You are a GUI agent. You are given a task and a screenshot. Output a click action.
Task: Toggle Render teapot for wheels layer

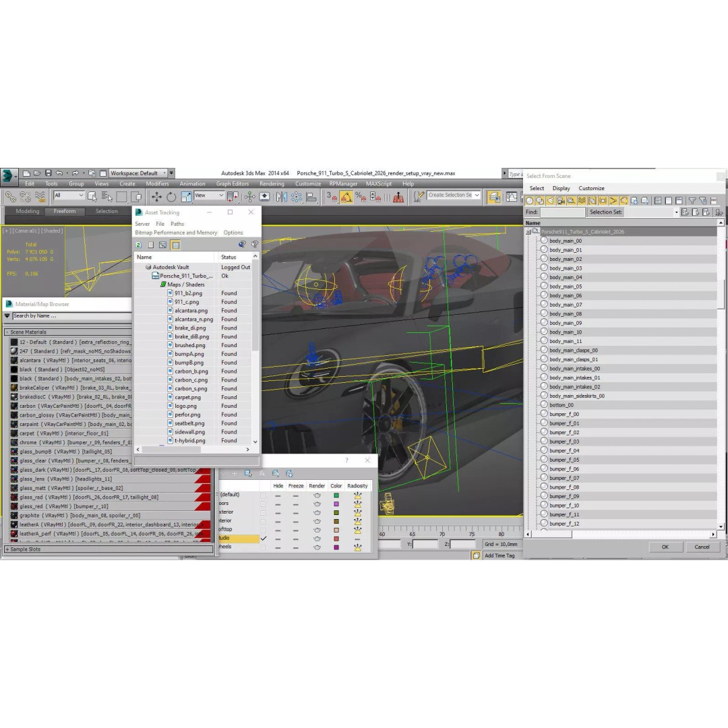point(317,547)
